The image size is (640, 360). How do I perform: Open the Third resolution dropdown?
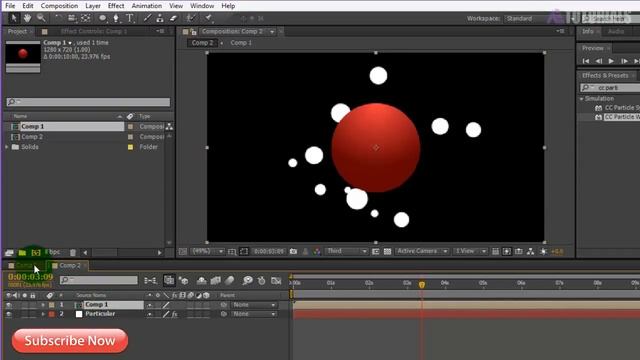point(347,251)
